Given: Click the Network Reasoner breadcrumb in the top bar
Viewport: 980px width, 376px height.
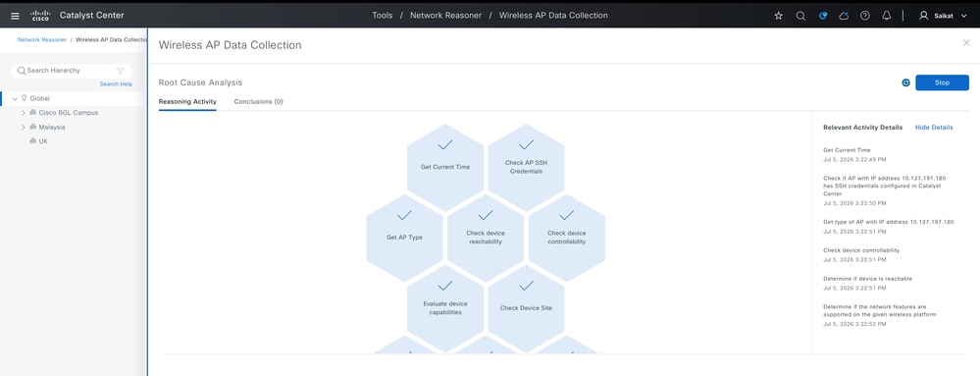Looking at the screenshot, I should pos(445,16).
